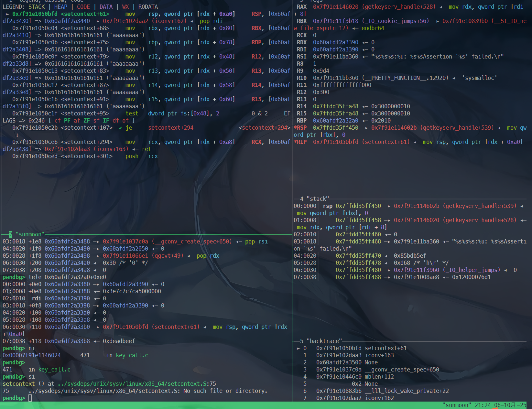
Task: Click the "No such file or directory." message
Action: [226, 391]
